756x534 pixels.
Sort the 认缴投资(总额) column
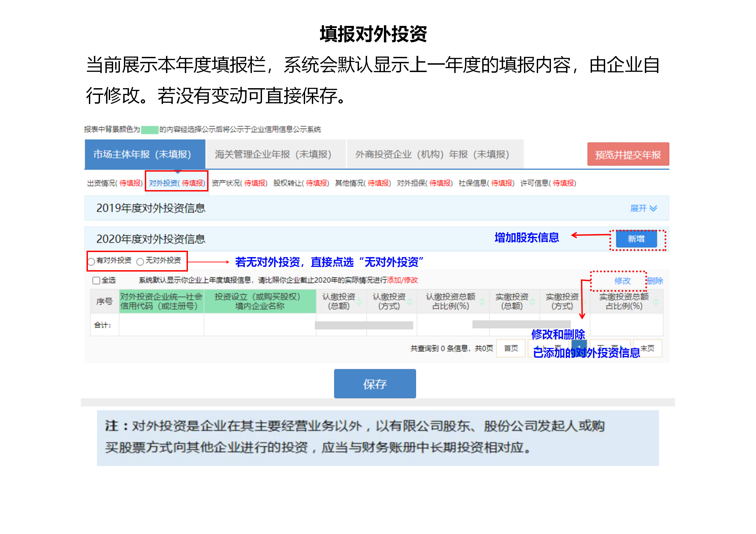pos(359,302)
